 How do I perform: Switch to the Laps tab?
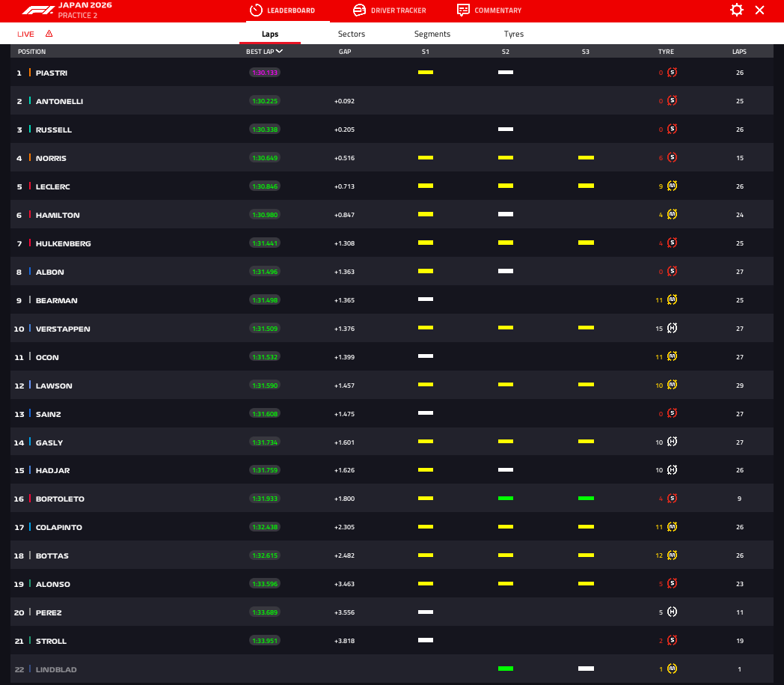click(x=270, y=34)
